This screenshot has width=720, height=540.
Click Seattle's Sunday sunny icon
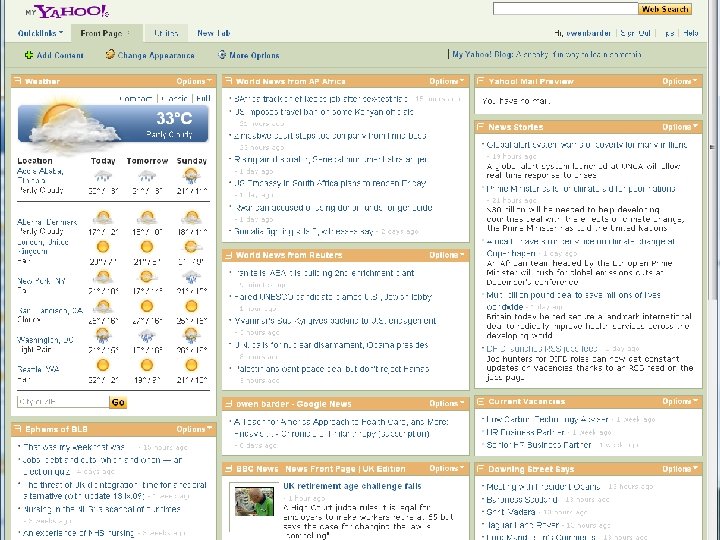point(191,366)
